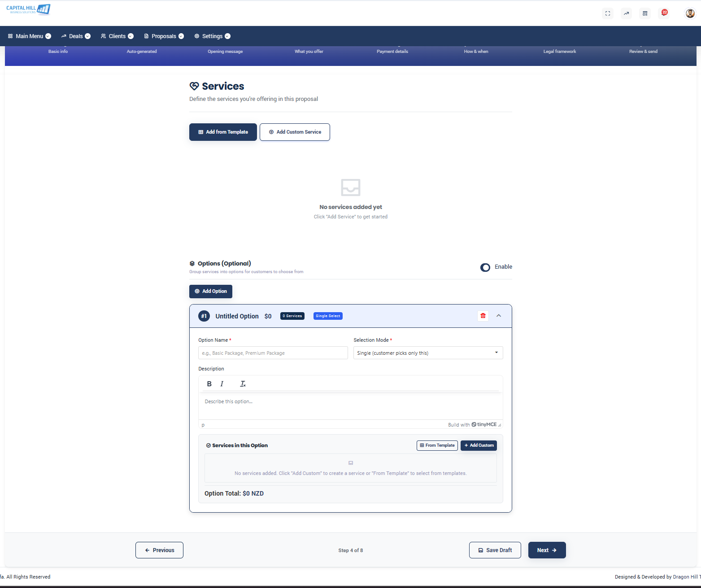Image resolution: width=701 pixels, height=588 pixels.
Task: Expand the Clients menu
Action: point(117,36)
